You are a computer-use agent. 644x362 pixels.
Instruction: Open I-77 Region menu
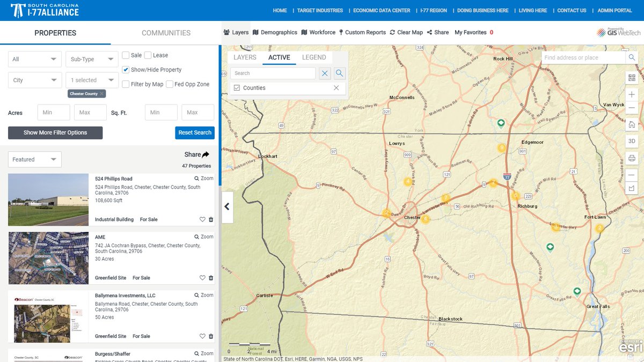point(434,10)
